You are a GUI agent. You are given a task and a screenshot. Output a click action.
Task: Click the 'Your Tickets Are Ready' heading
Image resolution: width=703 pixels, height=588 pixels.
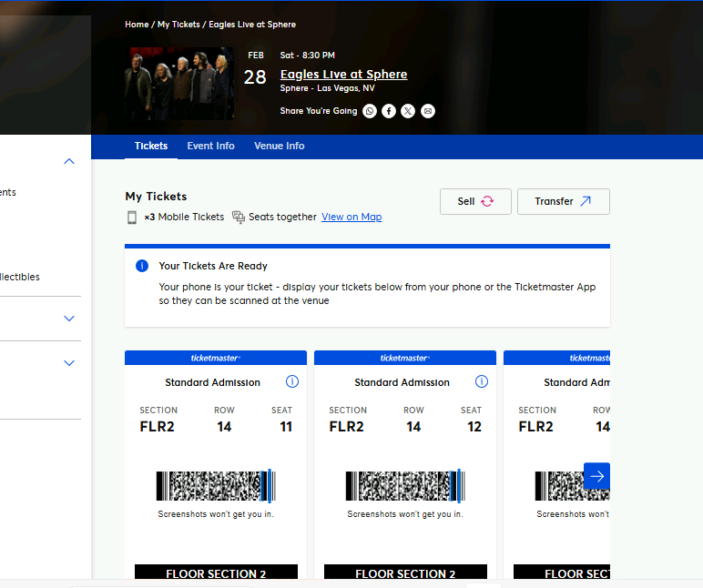coord(213,266)
